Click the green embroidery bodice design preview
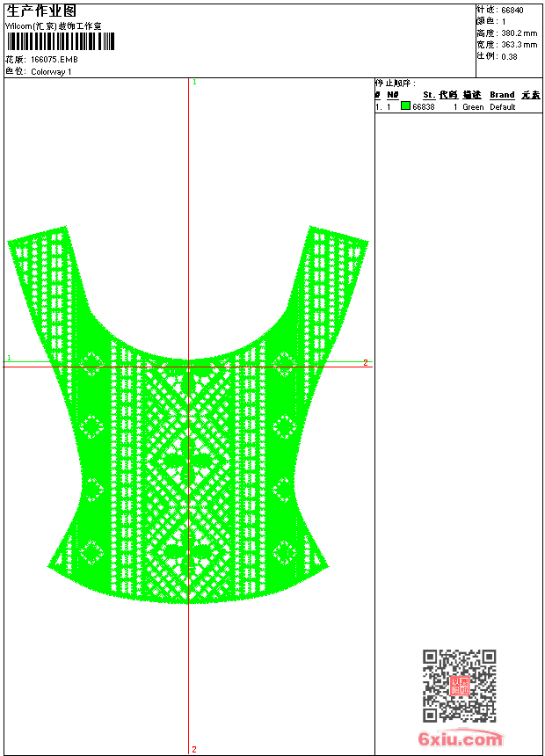The height and width of the screenshot is (756, 545). [x=188, y=415]
